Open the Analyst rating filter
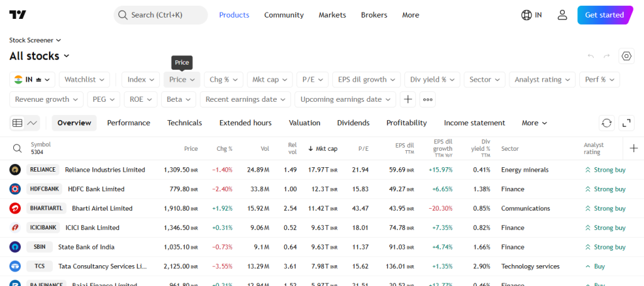Viewport: 644px width, 286px height. (542, 80)
